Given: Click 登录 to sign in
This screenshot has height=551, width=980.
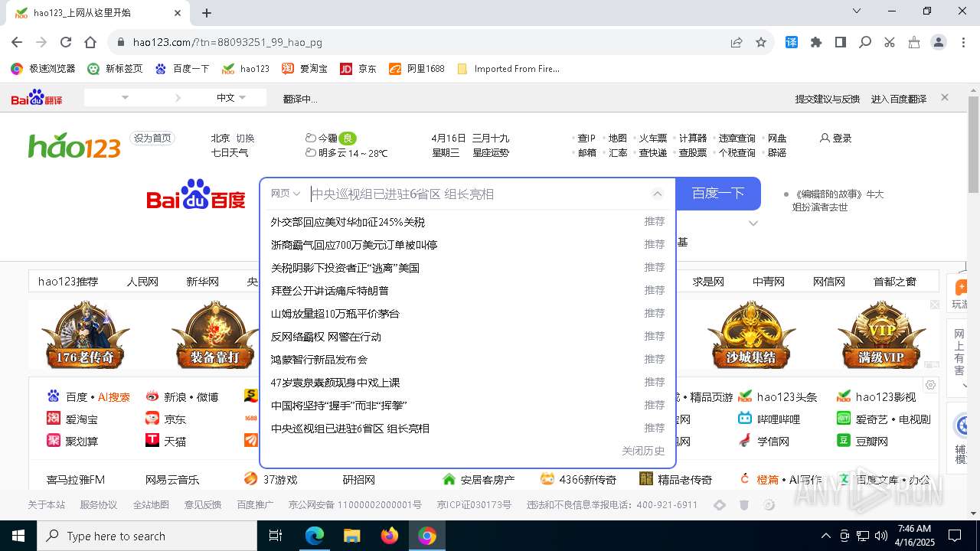Looking at the screenshot, I should click(x=835, y=138).
